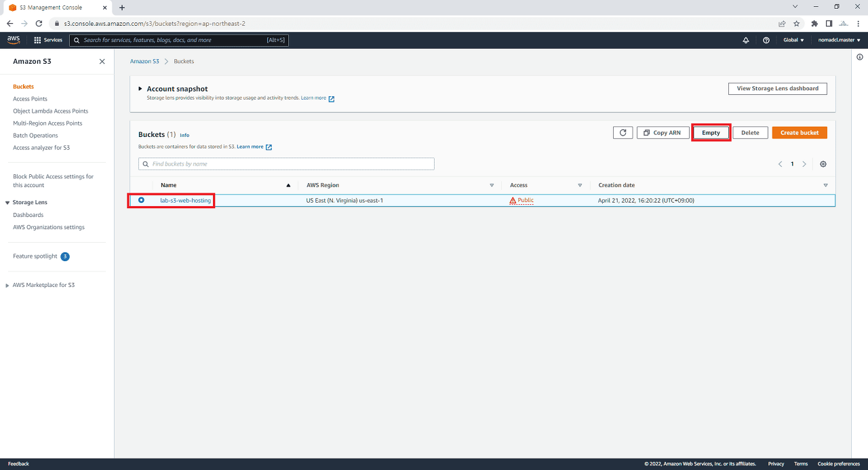Open table preferences gear icon

tap(823, 164)
